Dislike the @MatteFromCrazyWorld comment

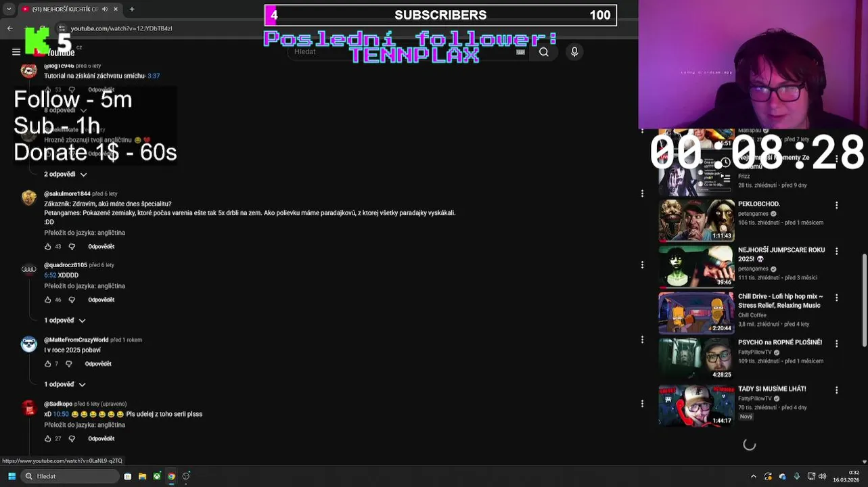pos(68,364)
